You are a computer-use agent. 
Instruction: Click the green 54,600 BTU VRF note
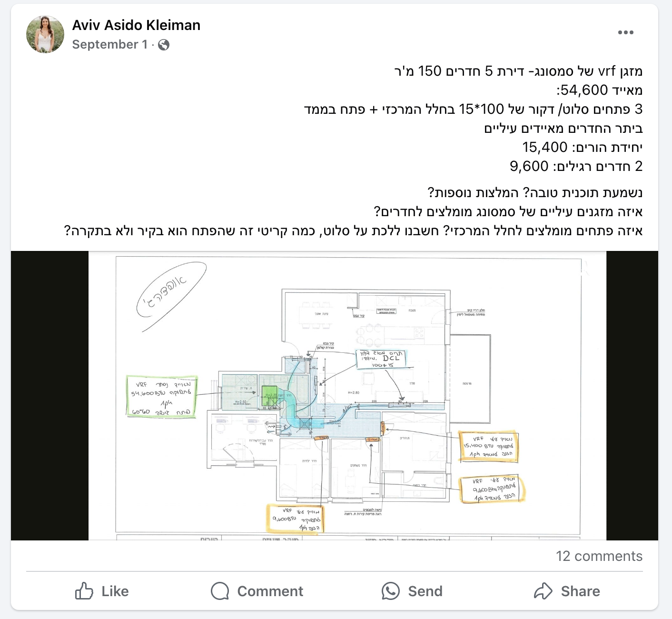pyautogui.click(x=161, y=397)
